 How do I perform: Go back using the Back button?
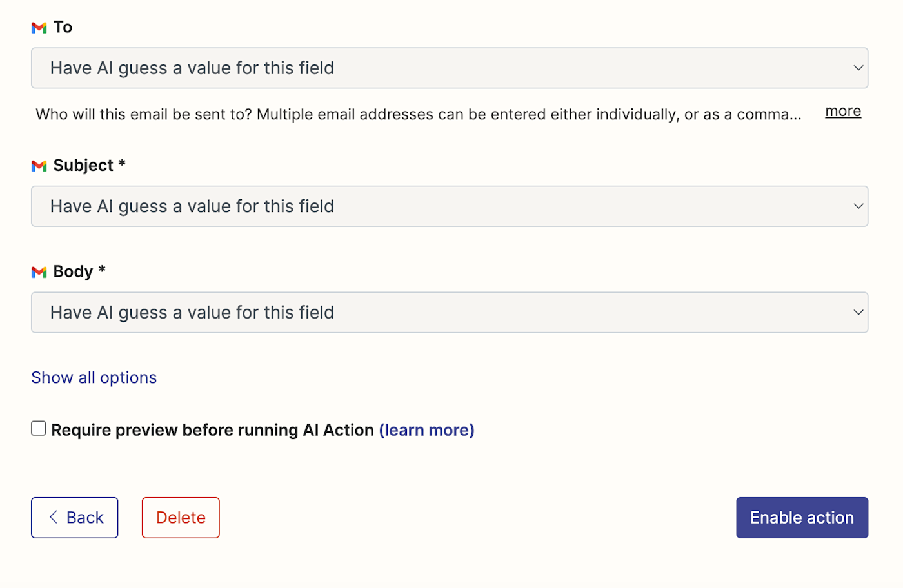(75, 518)
